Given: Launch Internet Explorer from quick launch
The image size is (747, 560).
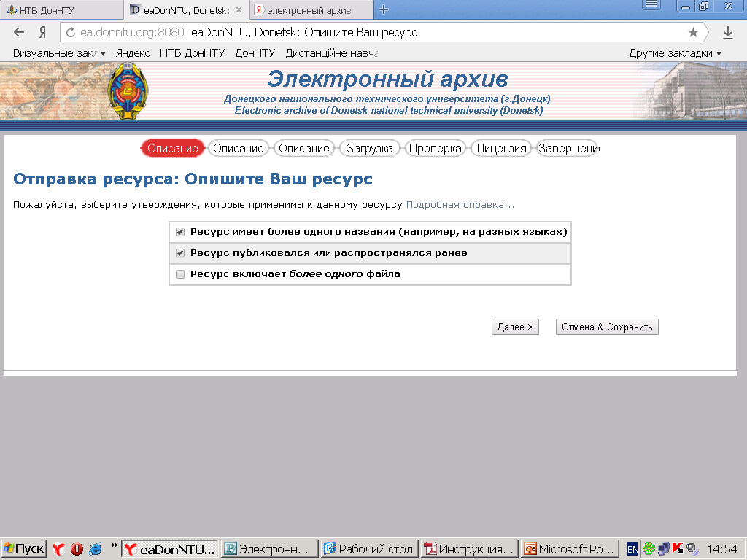Looking at the screenshot, I should tap(96, 549).
